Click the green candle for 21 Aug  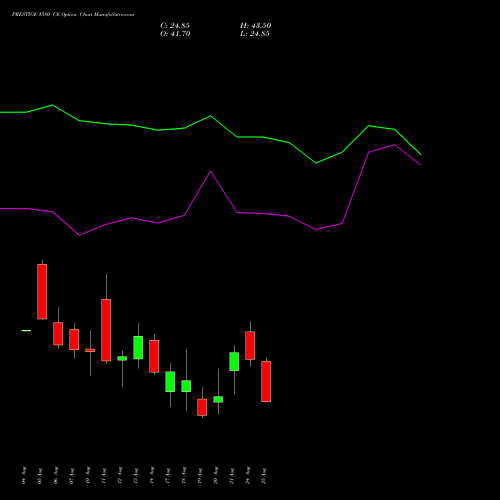[234, 361]
